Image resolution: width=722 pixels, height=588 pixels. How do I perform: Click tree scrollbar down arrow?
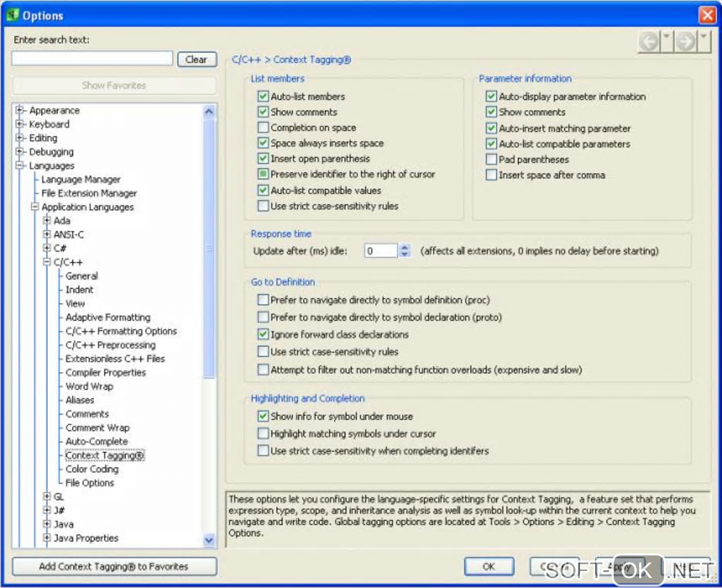pyautogui.click(x=209, y=540)
